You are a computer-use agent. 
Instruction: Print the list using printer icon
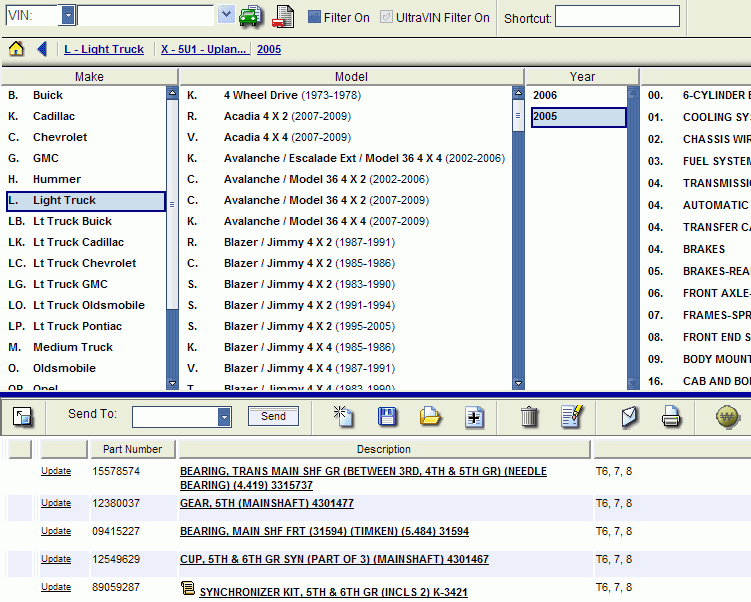[671, 417]
